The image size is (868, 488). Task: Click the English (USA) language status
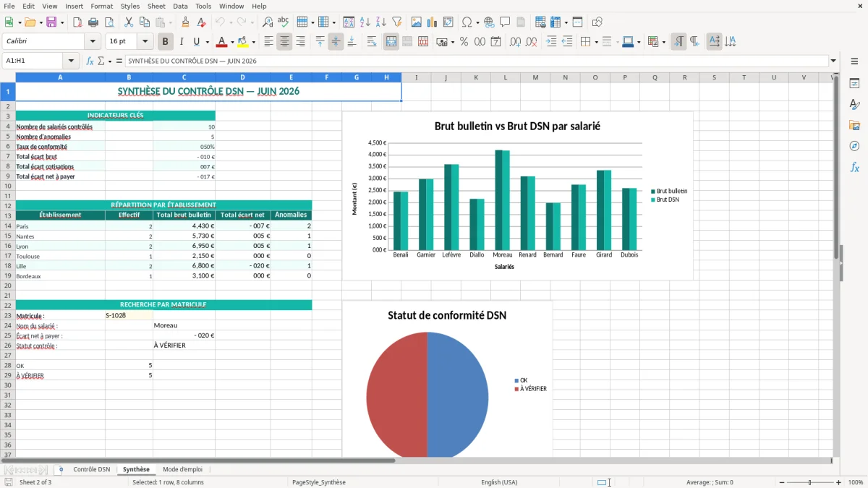click(x=499, y=482)
